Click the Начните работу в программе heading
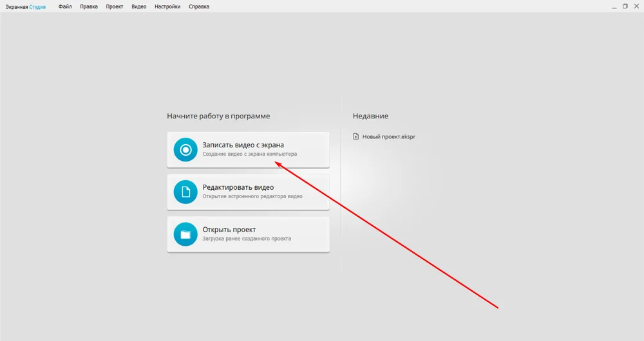This screenshot has height=341, width=644. pyautogui.click(x=218, y=116)
